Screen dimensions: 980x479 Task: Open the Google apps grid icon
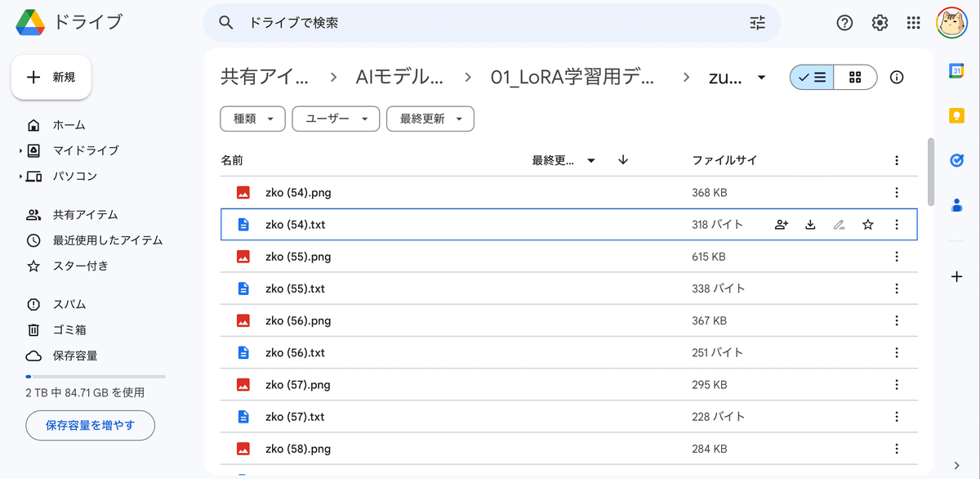[914, 23]
